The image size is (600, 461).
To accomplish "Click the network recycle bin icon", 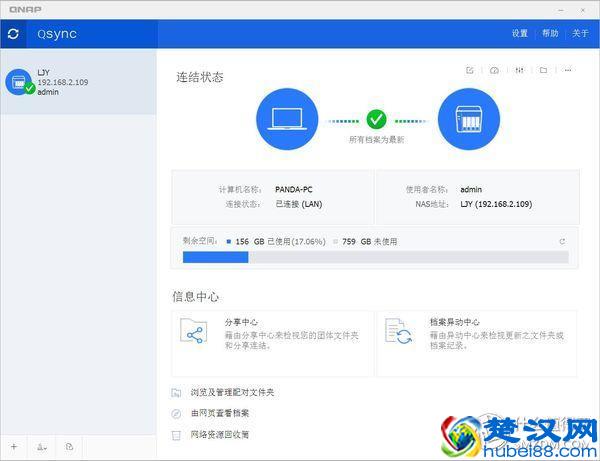I will [176, 435].
